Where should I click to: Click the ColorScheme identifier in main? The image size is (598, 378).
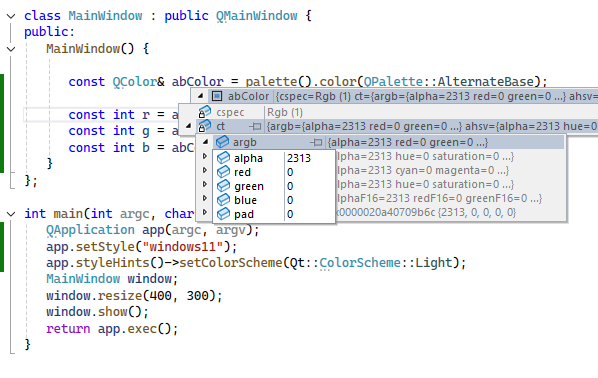(360, 263)
